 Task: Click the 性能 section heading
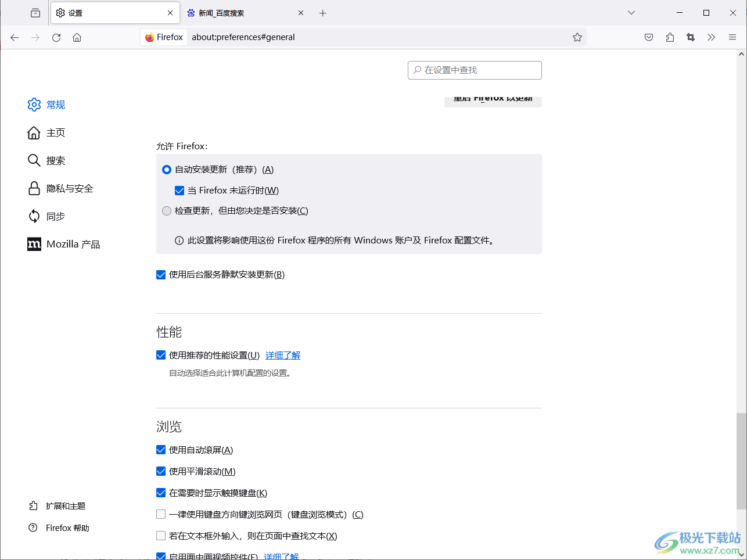[x=169, y=332]
